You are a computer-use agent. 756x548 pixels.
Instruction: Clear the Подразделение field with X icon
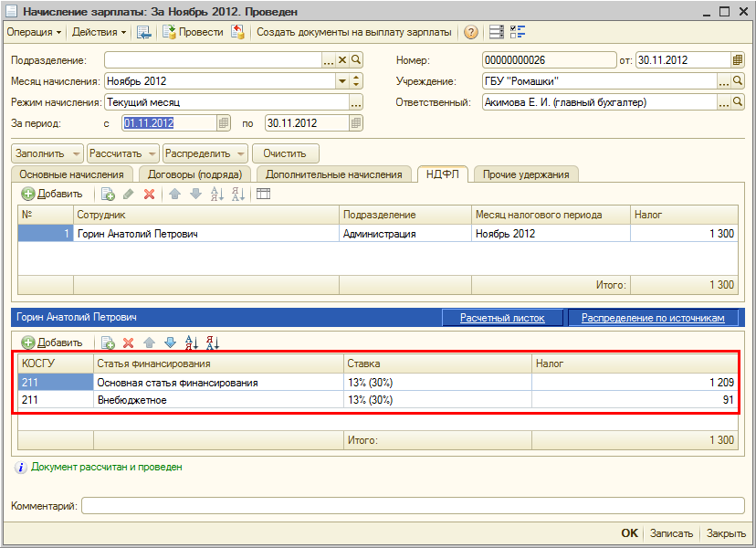[x=342, y=60]
